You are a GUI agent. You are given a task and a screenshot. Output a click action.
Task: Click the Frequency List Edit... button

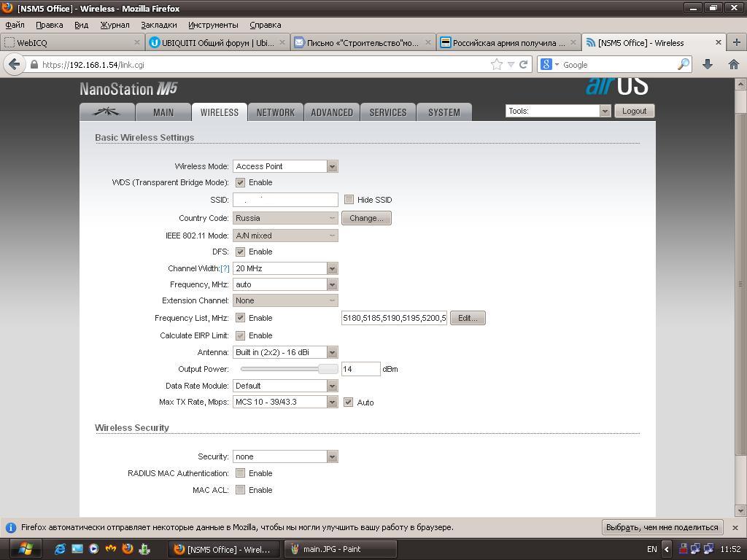(x=468, y=318)
